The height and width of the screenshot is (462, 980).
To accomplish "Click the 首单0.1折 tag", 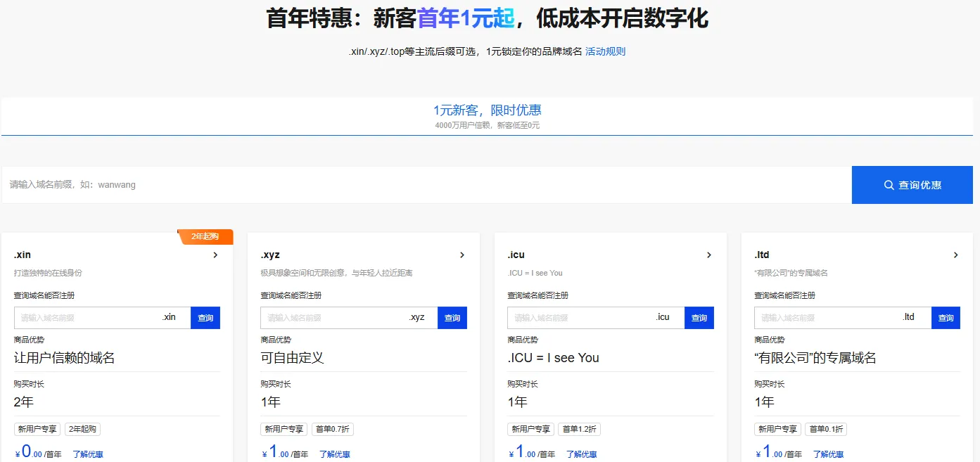I will (x=827, y=429).
